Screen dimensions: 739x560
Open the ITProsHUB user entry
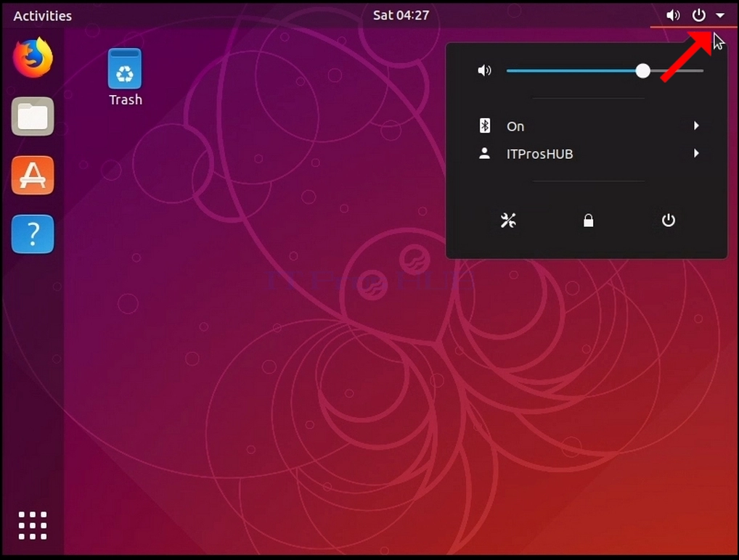(587, 154)
